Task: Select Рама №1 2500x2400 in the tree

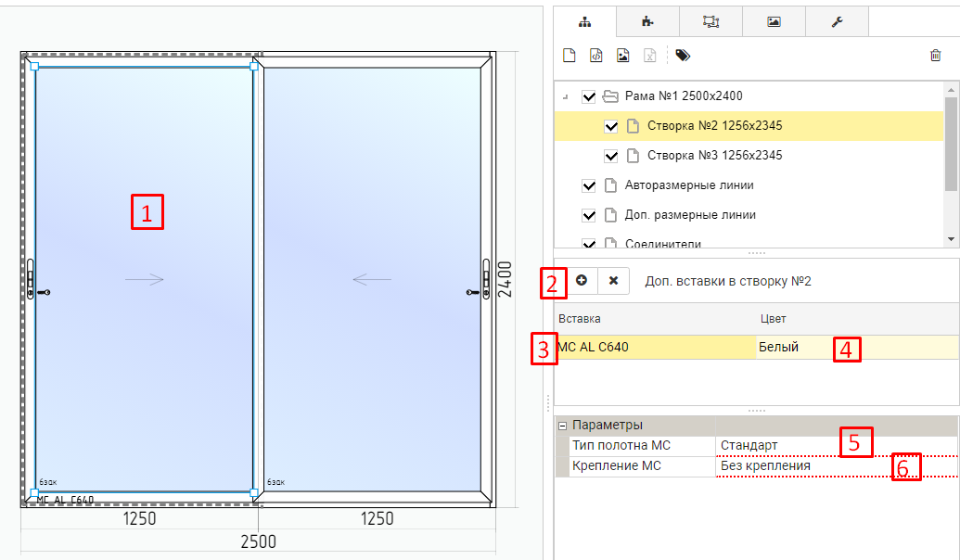Action: pyautogui.click(x=684, y=96)
